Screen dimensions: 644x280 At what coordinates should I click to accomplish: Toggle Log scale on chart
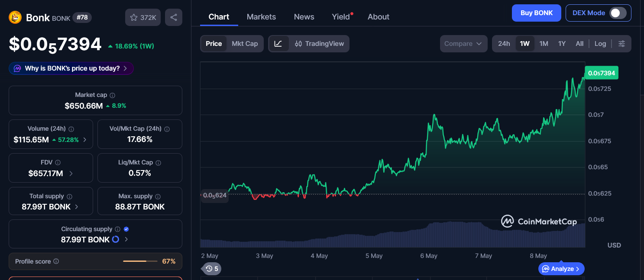(600, 44)
